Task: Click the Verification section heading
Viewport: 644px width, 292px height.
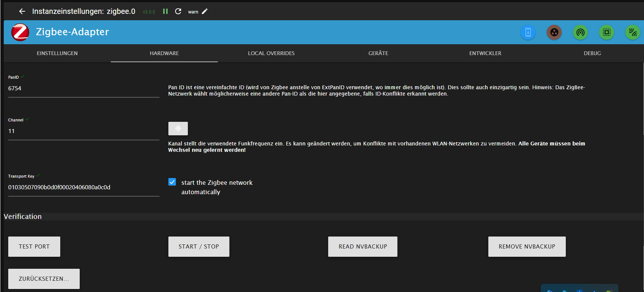Action: (x=23, y=217)
